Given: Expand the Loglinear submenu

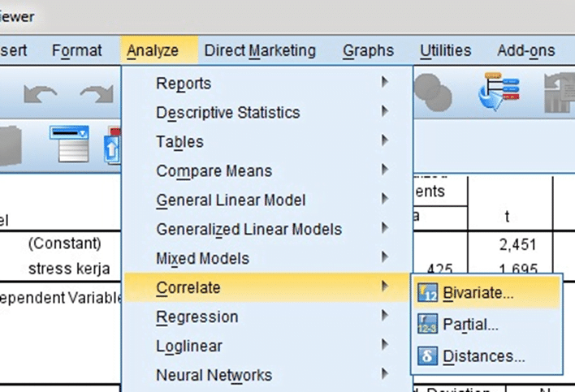Looking at the screenshot, I should click(267, 346).
